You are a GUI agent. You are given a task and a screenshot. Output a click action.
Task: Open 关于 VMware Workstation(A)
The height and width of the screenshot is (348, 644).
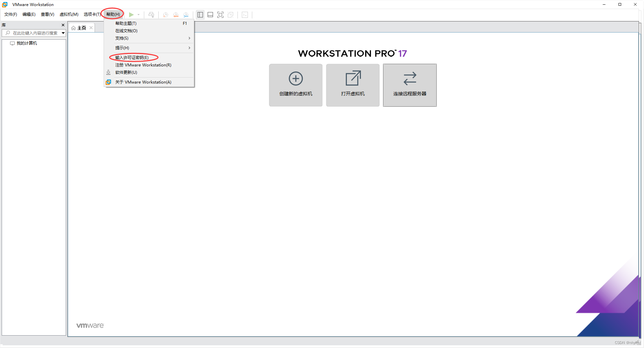(x=149, y=82)
